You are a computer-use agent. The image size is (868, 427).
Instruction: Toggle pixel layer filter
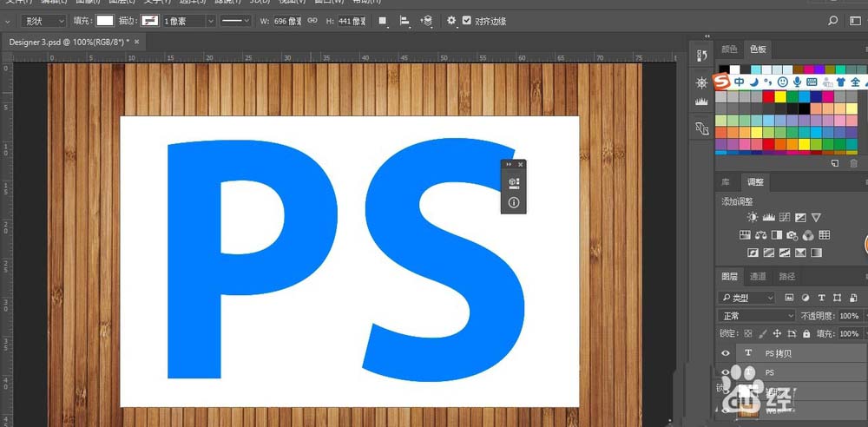click(789, 298)
